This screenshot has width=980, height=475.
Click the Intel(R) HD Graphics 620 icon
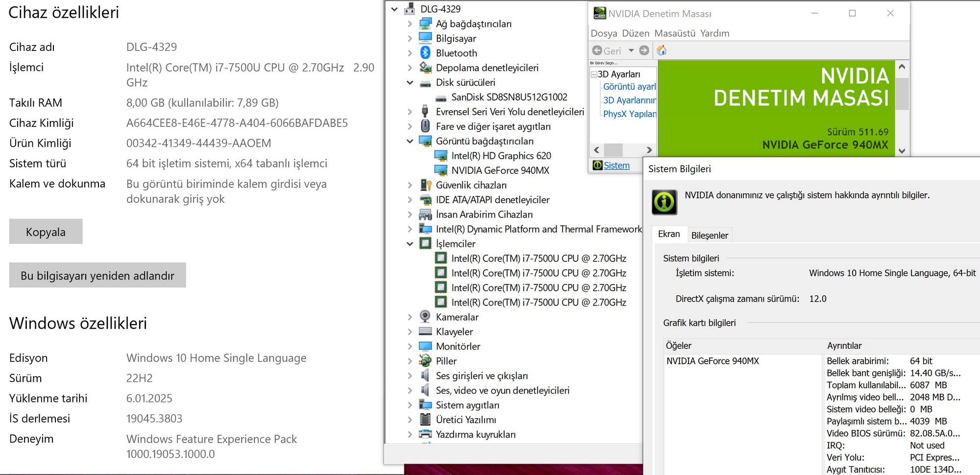441,156
